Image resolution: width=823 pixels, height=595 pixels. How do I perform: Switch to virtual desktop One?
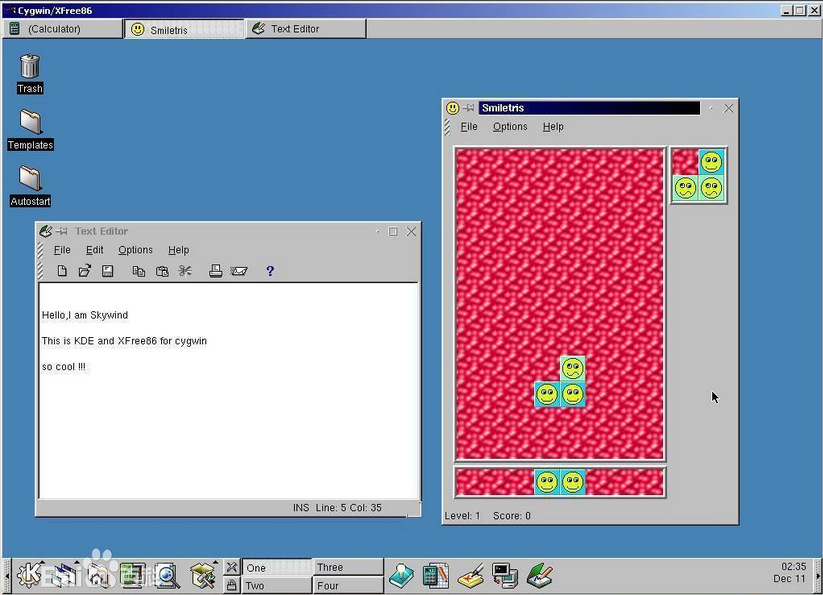pos(277,567)
